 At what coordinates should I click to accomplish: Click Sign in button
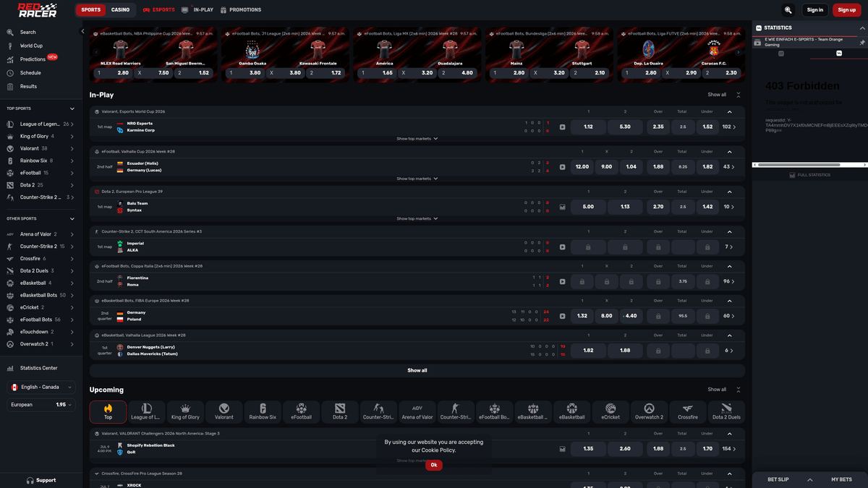815,10
